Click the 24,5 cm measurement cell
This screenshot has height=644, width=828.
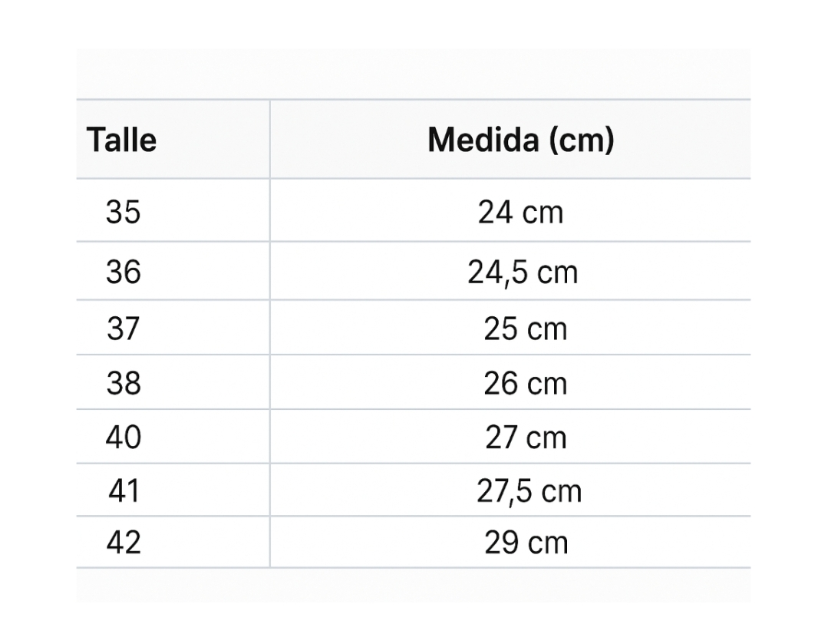point(523,272)
